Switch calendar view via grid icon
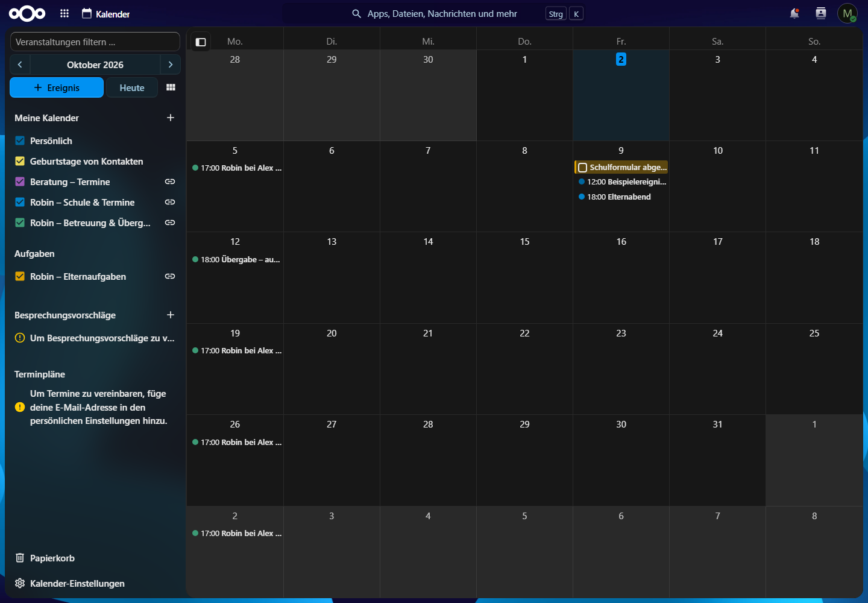The height and width of the screenshot is (603, 868). [x=171, y=87]
